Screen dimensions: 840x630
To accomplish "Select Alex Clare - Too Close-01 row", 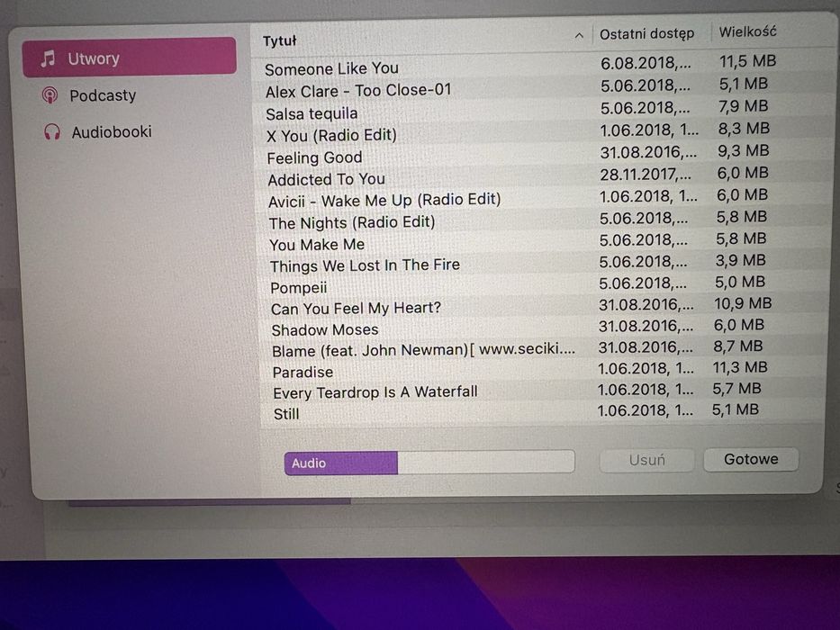I will [541, 88].
